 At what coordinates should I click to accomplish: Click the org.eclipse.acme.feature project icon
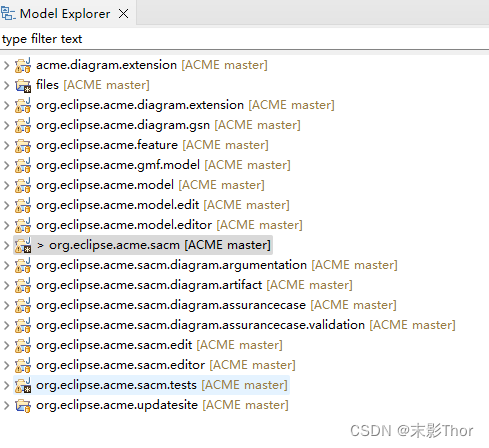pyautogui.click(x=23, y=145)
